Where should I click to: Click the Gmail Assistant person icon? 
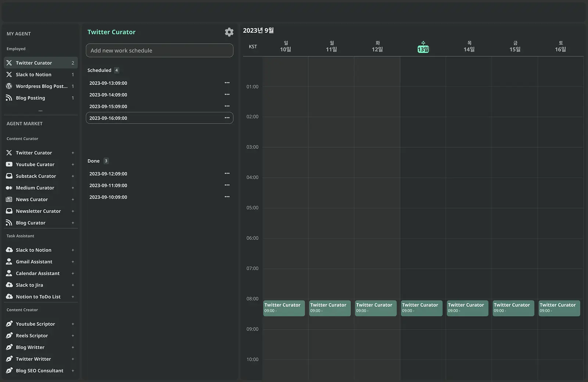pos(9,261)
